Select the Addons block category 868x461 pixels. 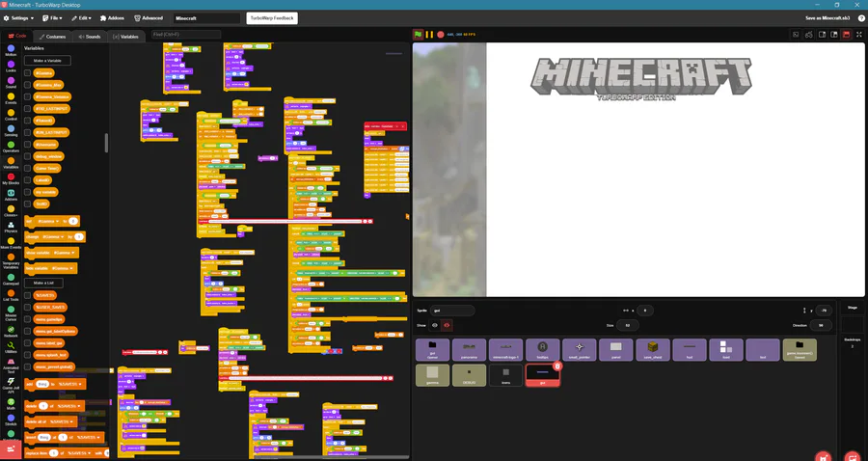[11, 195]
